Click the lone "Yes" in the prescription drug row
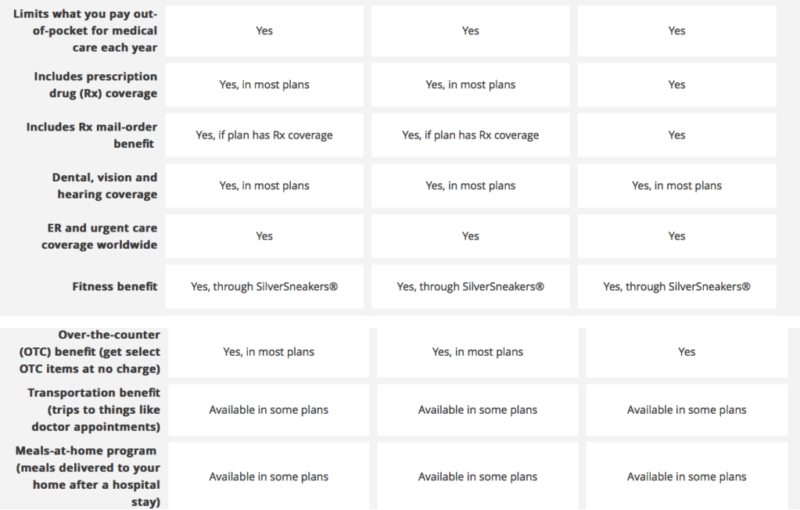 [677, 83]
